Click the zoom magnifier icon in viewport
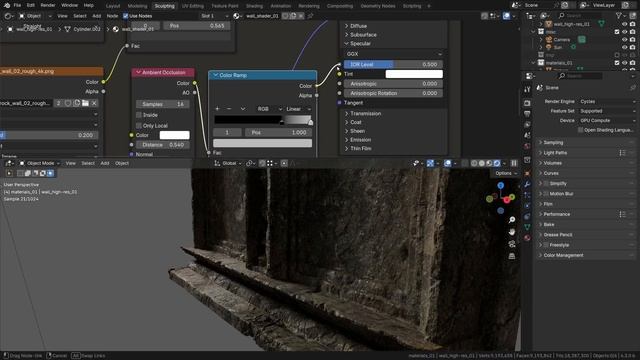Viewport: 640px width, 360px height. coord(512,220)
